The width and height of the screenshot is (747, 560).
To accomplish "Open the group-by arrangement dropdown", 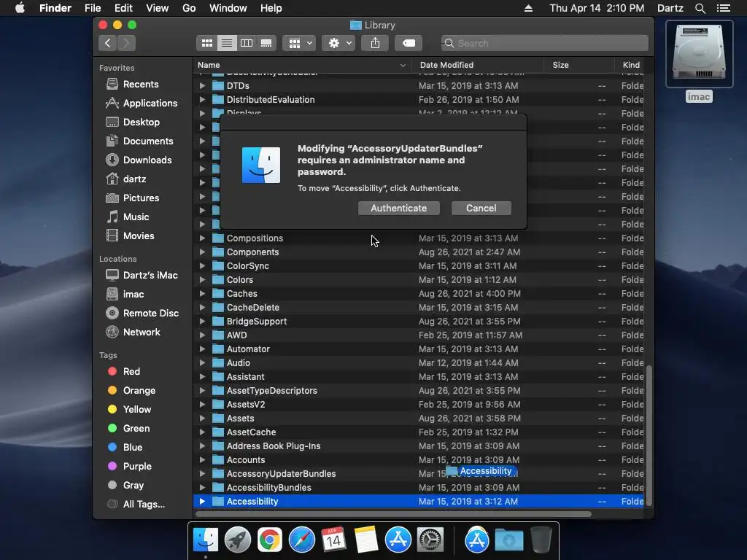I will coord(299,43).
